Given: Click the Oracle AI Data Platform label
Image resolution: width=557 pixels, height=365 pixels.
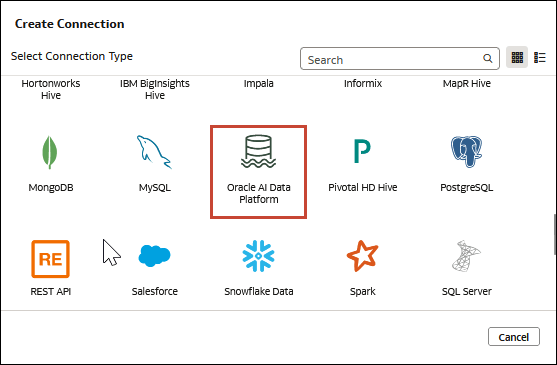Looking at the screenshot, I should (259, 193).
